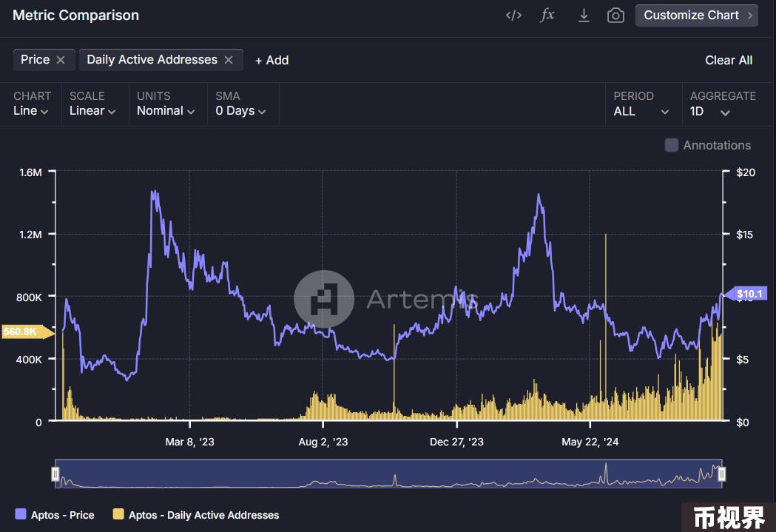This screenshot has width=776, height=532.
Task: Click the $20 right axis value
Action: 746,172
